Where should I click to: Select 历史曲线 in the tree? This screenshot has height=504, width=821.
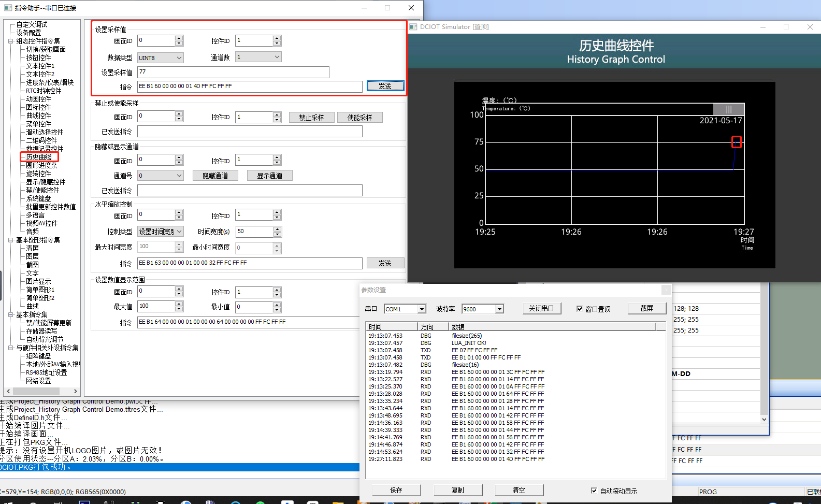click(x=39, y=157)
